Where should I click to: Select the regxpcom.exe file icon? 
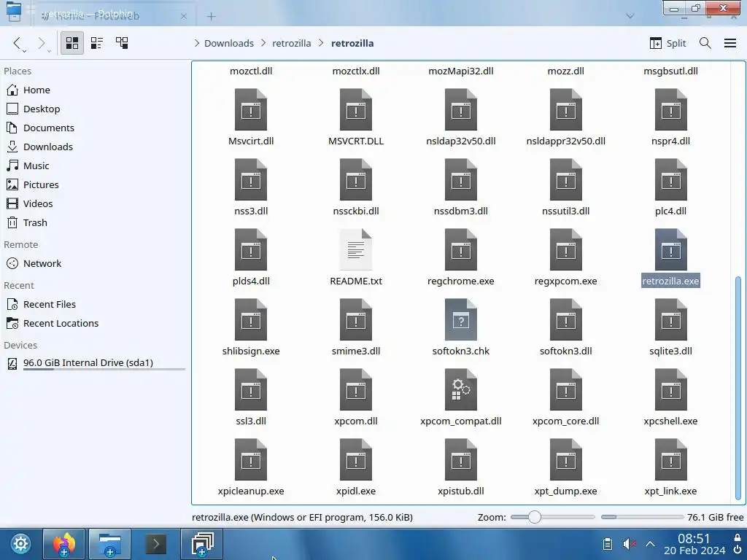pyautogui.click(x=565, y=249)
